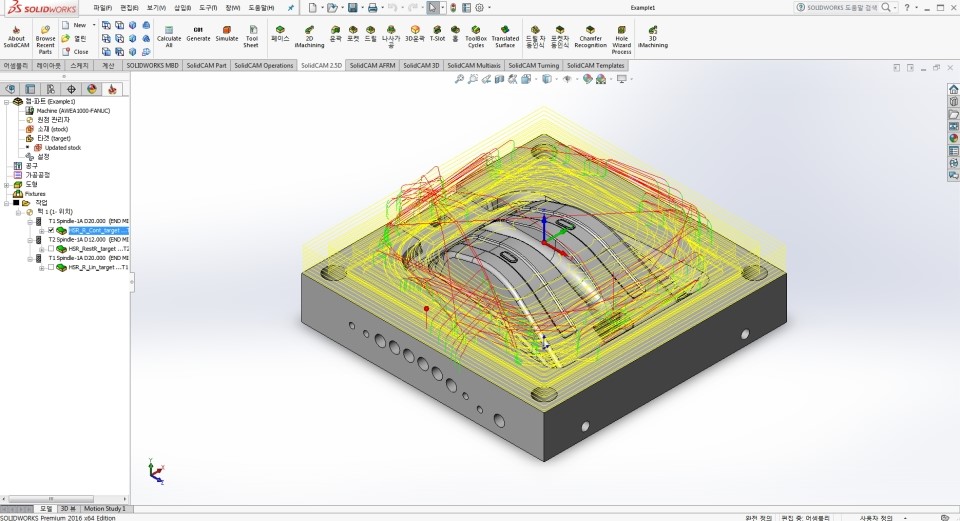Open Chamfer Recognition

pos(590,37)
